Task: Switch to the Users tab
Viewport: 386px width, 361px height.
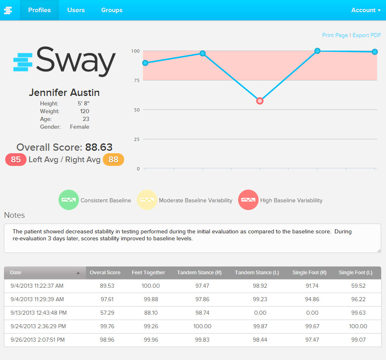Action: pyautogui.click(x=76, y=10)
